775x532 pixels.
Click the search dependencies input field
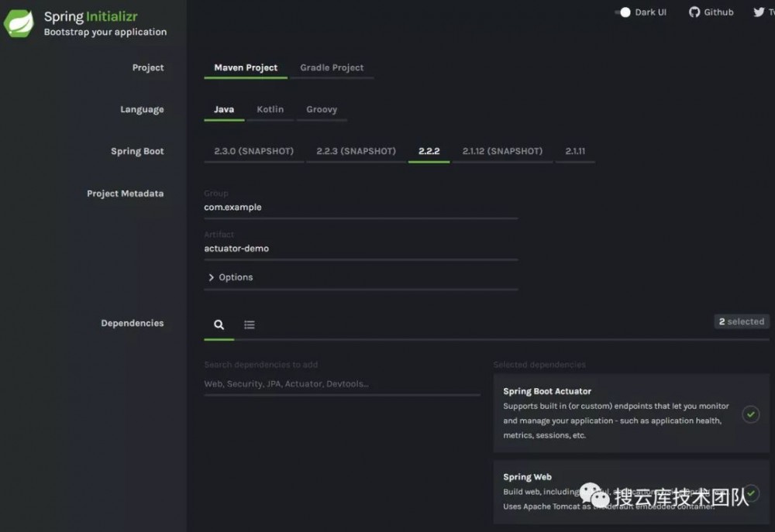[x=342, y=384]
